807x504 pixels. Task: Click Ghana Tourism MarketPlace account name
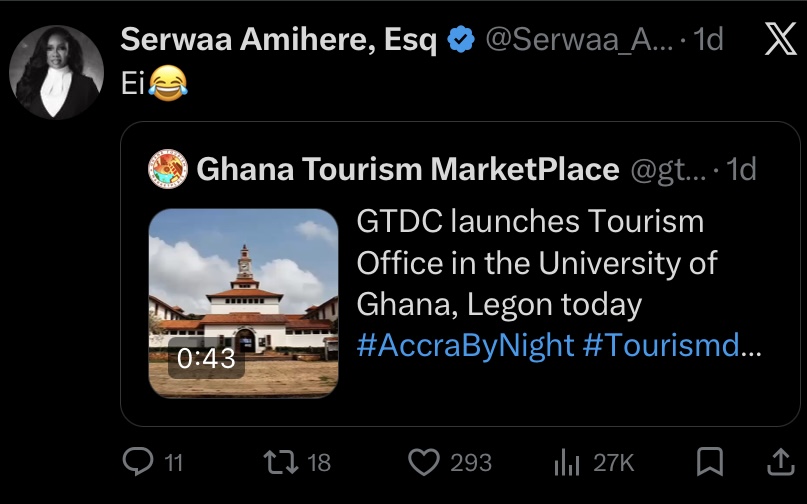pos(408,170)
